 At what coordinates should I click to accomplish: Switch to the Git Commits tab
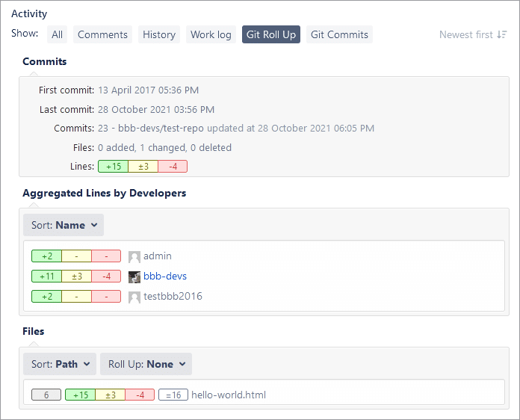[339, 34]
